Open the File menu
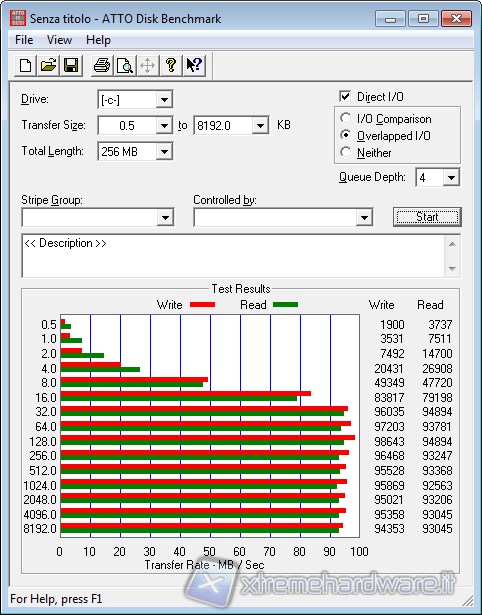Viewport: 482px width, 615px height. (24, 40)
